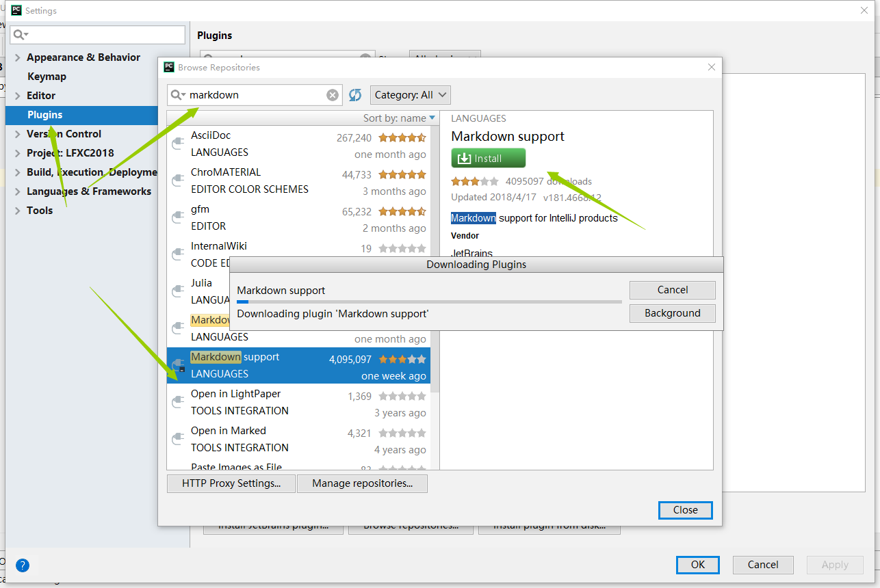Expand the Tools settings node
This screenshot has height=588, width=880.
(x=18, y=211)
